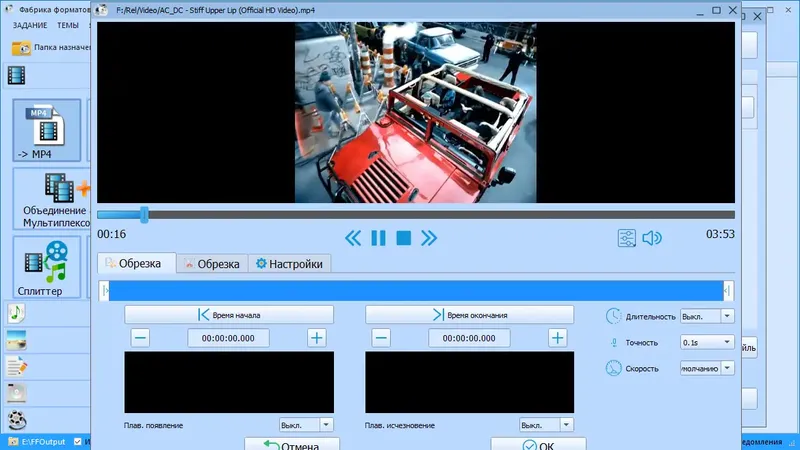
Task: Click the end time input field
Action: coord(469,338)
